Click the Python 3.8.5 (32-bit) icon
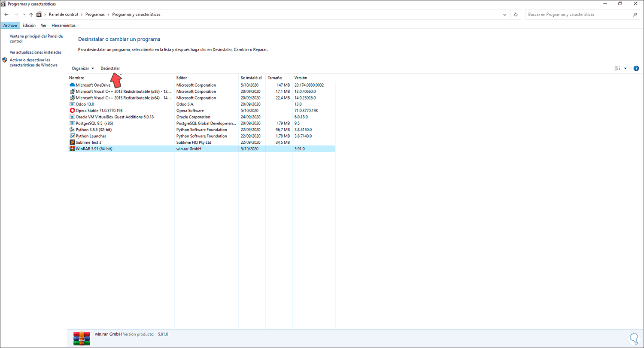The height and width of the screenshot is (348, 644). point(72,130)
